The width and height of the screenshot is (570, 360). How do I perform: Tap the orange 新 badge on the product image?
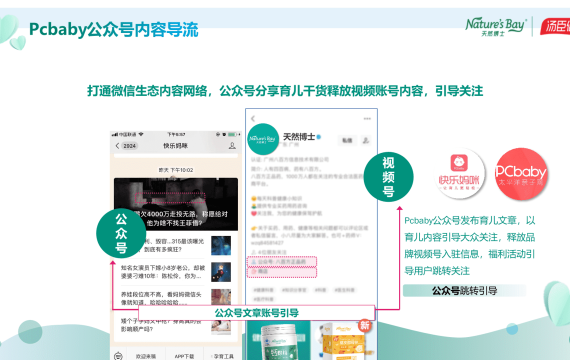[x=365, y=325]
